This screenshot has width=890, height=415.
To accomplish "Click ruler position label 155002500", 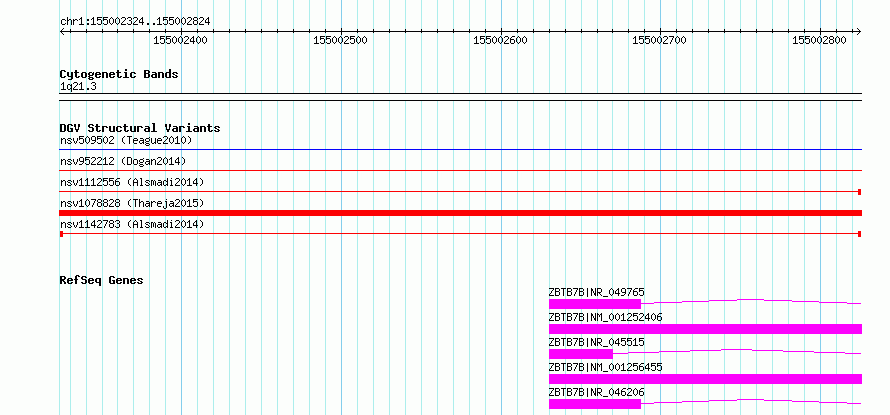I will 341,40.
